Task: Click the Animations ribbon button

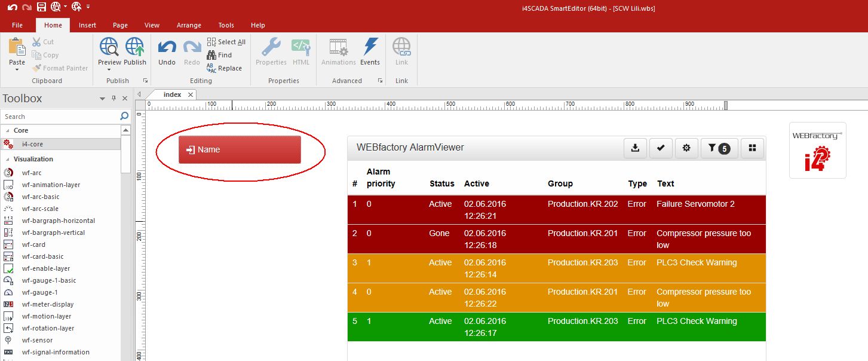Action: 339,51
